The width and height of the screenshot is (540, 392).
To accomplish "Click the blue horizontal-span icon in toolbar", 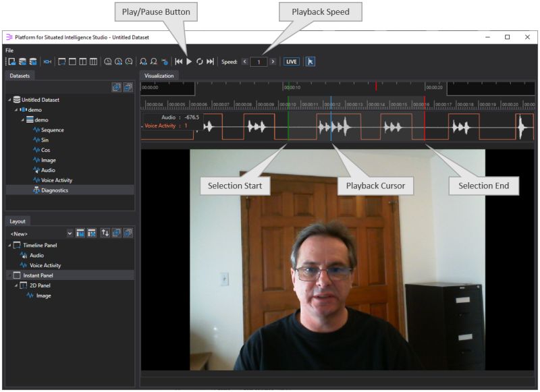I will pyautogui.click(x=47, y=61).
